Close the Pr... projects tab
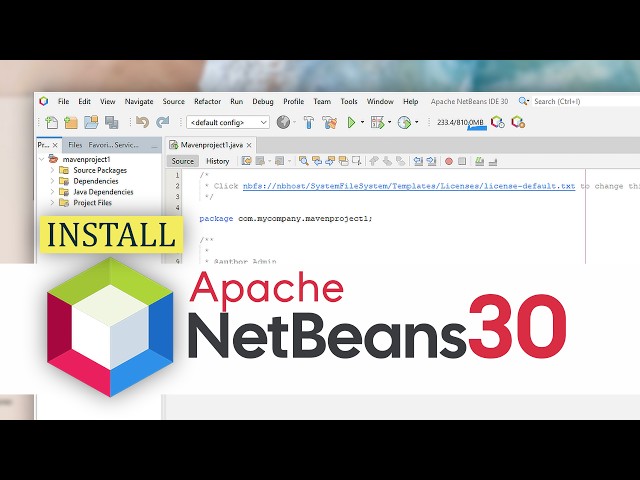 (x=55, y=145)
